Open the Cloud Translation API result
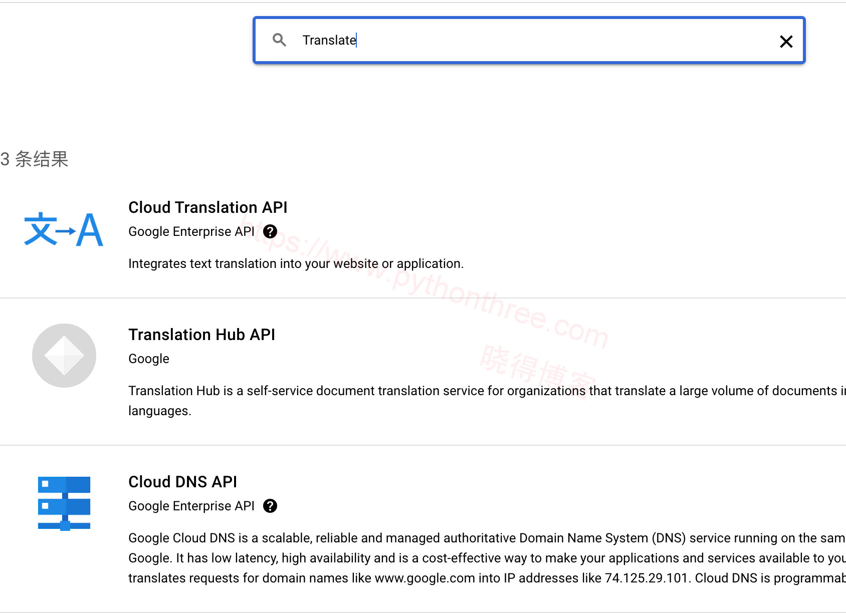The height and width of the screenshot is (616, 846). point(208,207)
